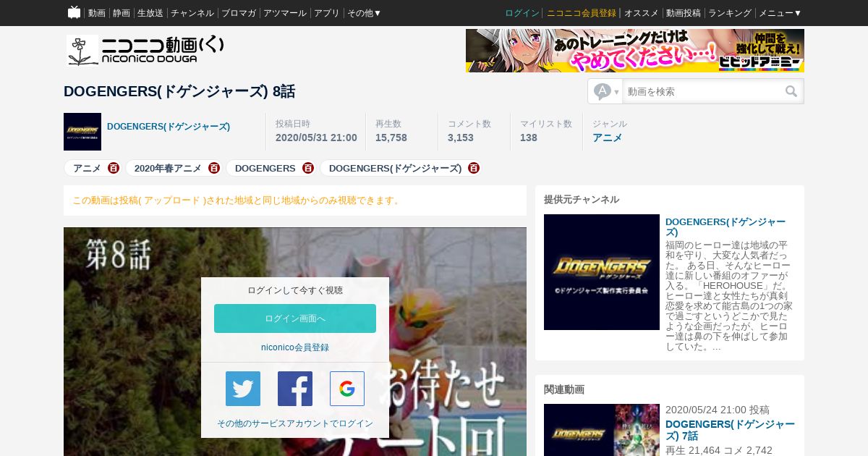Open related video DOGENGERS 7話 thumbnail
This screenshot has width=868, height=456.
602,430
